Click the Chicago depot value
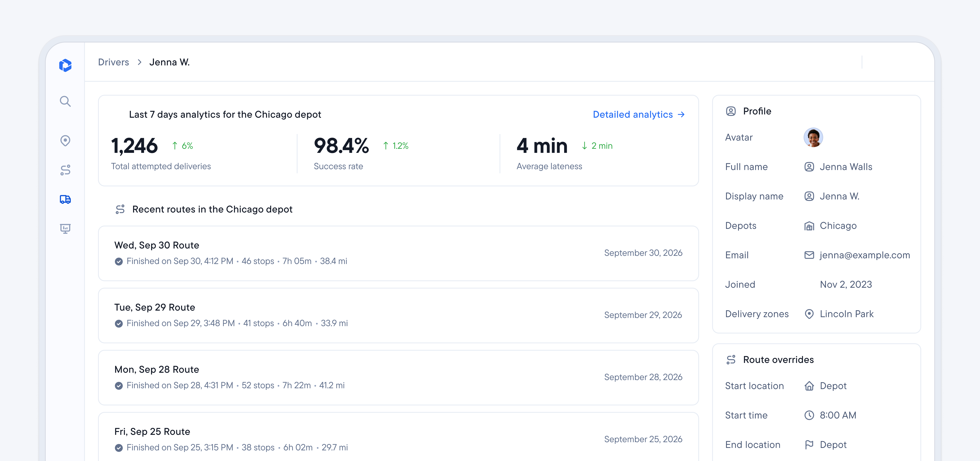Screen dimensions: 980x461 tap(838, 226)
